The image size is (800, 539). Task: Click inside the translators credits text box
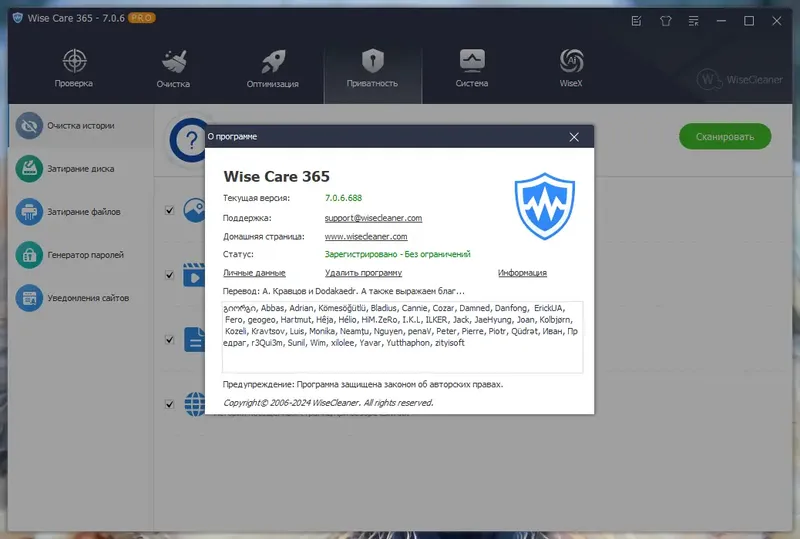402,337
